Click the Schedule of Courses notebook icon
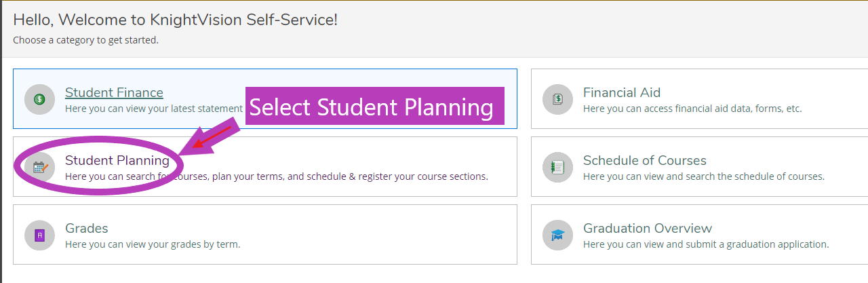Screen dimensions: 868x283 557,167
